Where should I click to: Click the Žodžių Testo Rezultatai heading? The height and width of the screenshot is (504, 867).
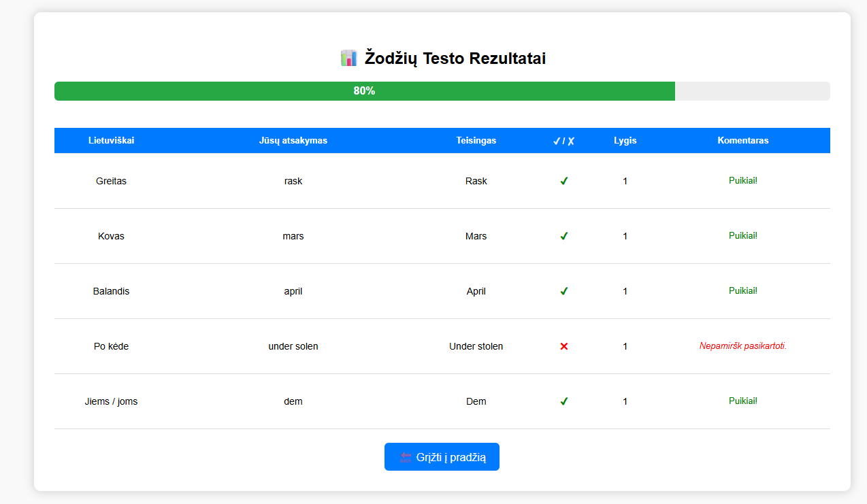click(455, 58)
